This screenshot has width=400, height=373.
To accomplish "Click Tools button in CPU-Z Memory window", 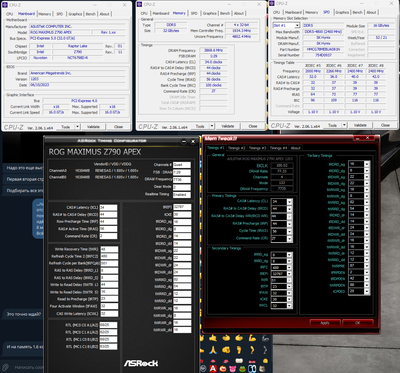I will [200, 126].
